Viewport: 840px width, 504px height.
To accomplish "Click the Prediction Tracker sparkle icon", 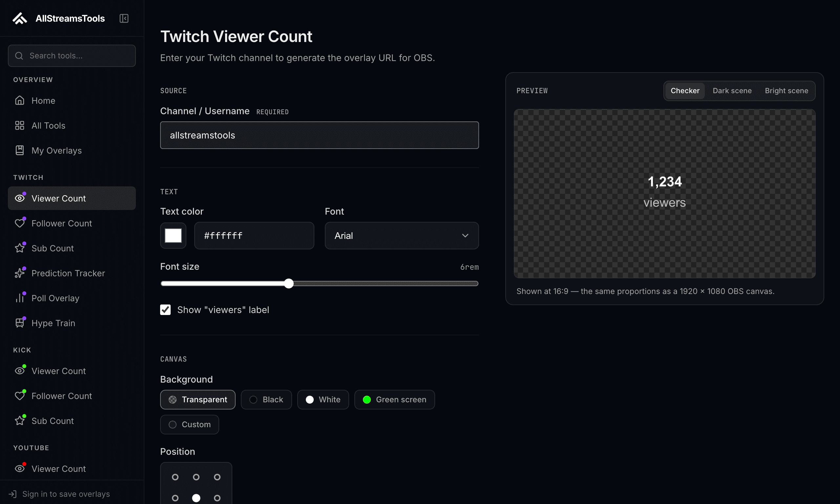I will tap(20, 273).
